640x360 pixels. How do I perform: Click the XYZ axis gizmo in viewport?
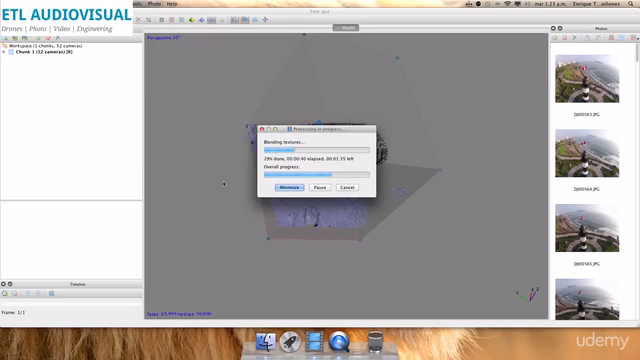point(528,294)
